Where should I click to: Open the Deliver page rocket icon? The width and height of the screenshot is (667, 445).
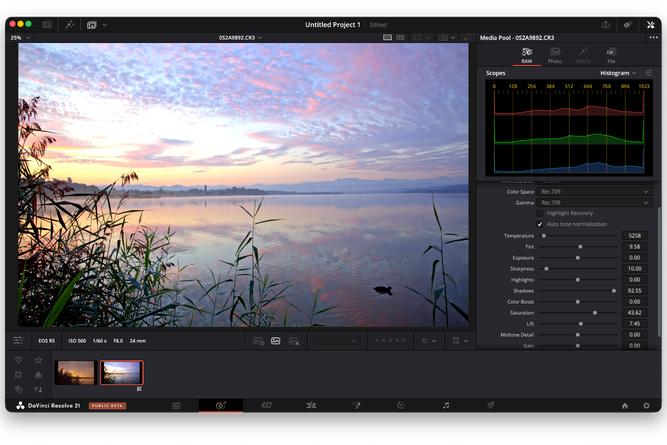pyautogui.click(x=490, y=405)
